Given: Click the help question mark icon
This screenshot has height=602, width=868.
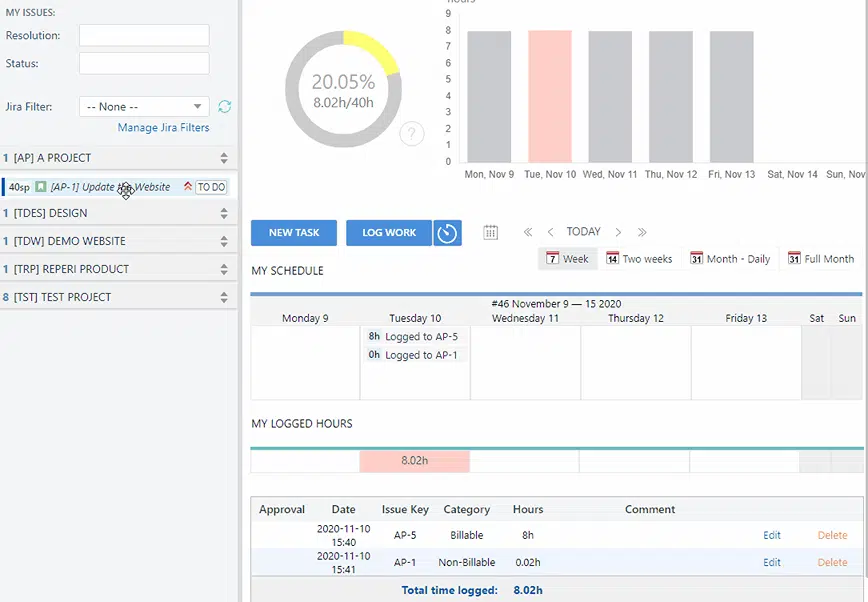Looking at the screenshot, I should [x=411, y=134].
